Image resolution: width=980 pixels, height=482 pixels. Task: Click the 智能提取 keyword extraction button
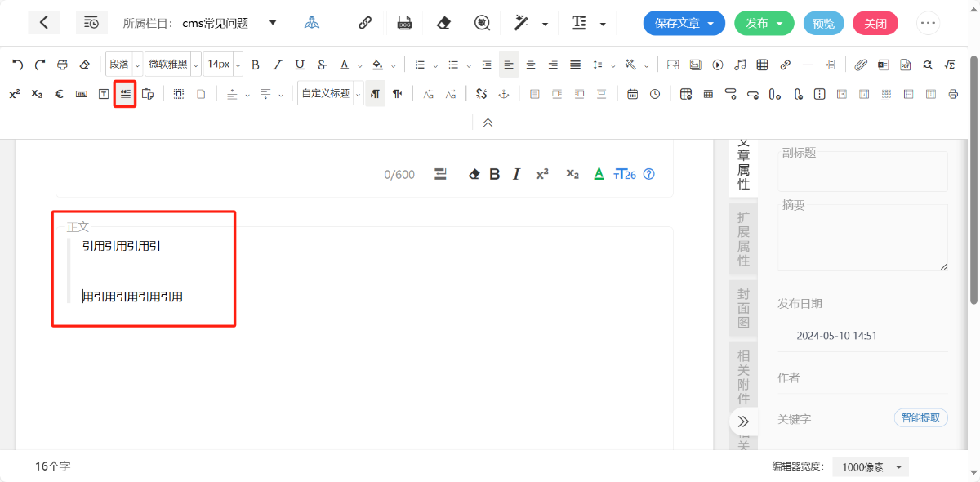pos(921,418)
